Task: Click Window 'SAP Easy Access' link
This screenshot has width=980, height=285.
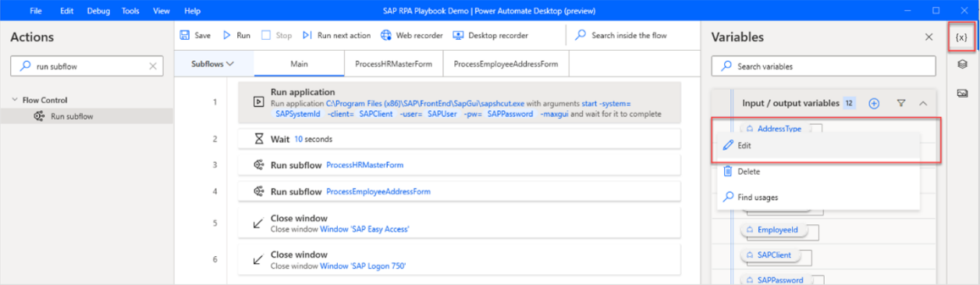Action: pyautogui.click(x=364, y=229)
